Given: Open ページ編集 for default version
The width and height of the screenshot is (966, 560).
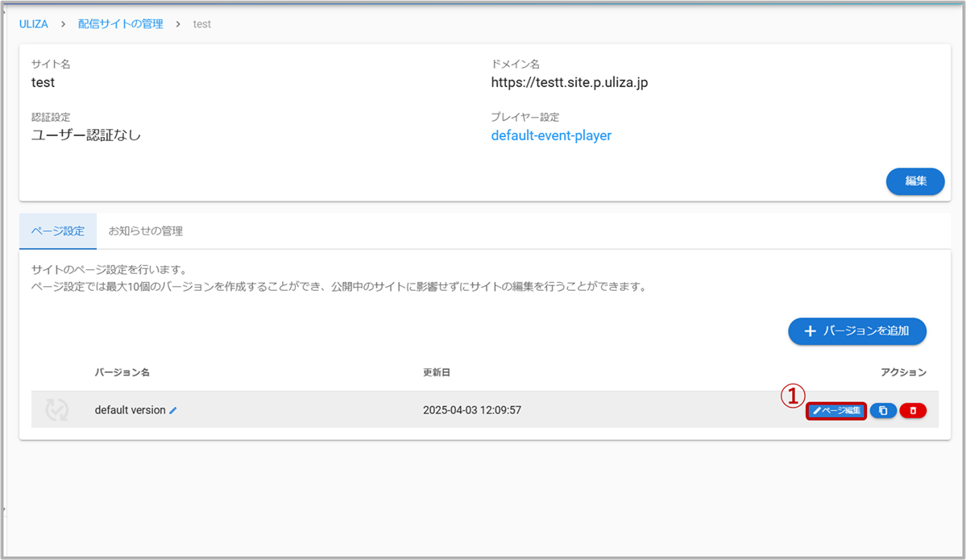Looking at the screenshot, I should (x=836, y=411).
